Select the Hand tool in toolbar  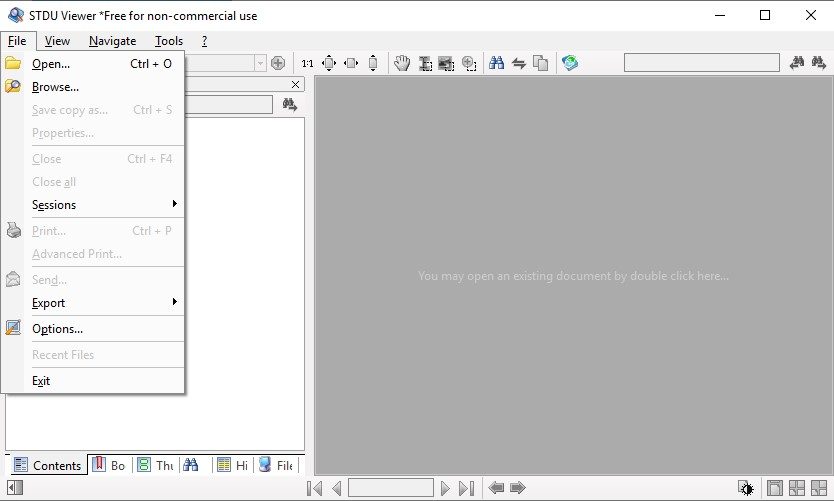[402, 63]
